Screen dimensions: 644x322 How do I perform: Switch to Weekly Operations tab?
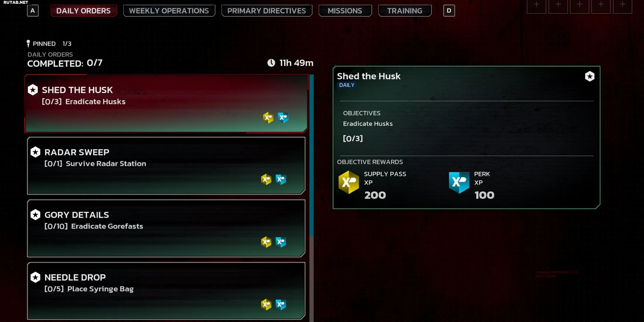[x=169, y=11]
